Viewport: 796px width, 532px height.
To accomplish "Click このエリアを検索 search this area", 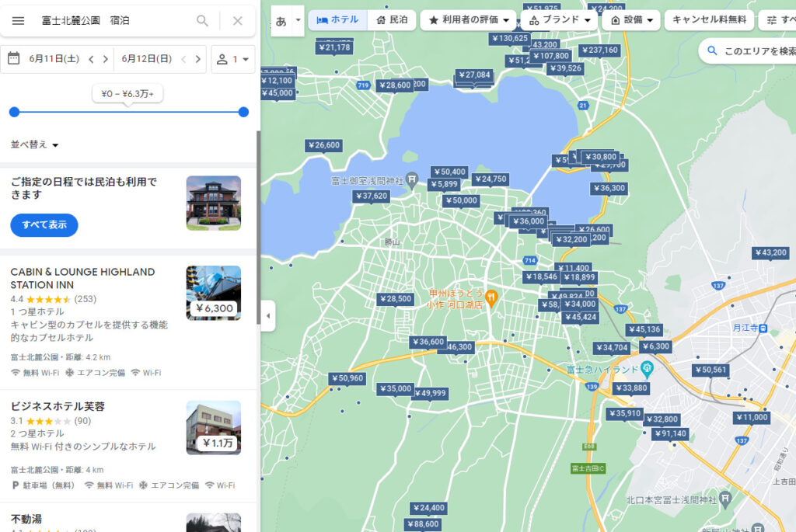I will [748, 50].
